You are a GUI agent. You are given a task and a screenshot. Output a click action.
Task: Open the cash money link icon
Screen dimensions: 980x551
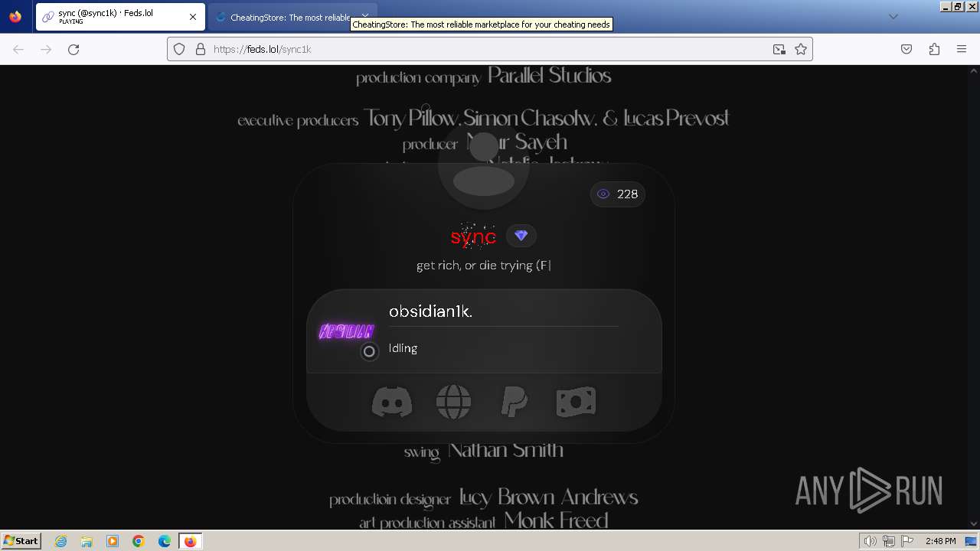point(576,402)
